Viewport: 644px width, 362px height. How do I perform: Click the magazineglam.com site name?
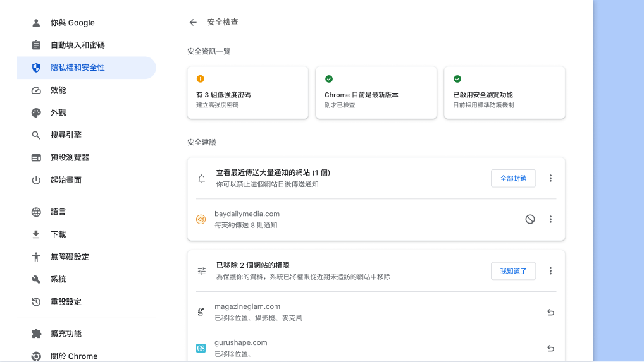click(x=247, y=306)
